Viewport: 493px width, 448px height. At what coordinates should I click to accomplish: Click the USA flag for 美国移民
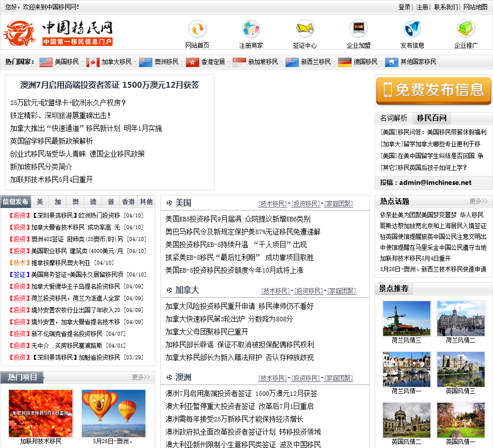(x=46, y=62)
